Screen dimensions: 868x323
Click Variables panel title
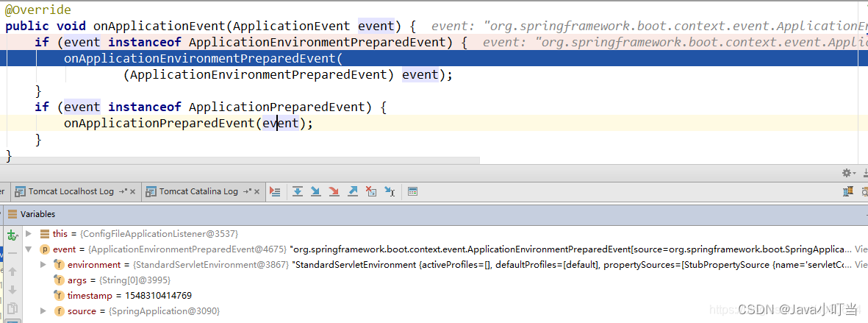click(37, 214)
